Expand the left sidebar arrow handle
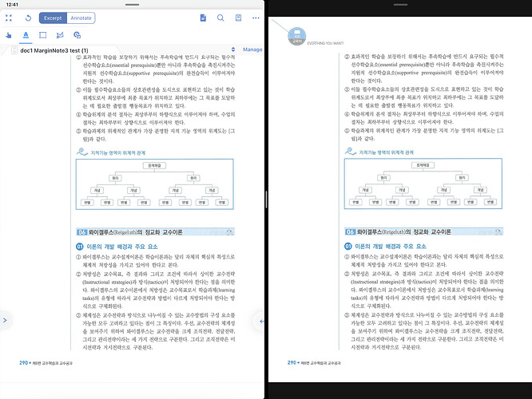532x399 pixels. [5, 320]
